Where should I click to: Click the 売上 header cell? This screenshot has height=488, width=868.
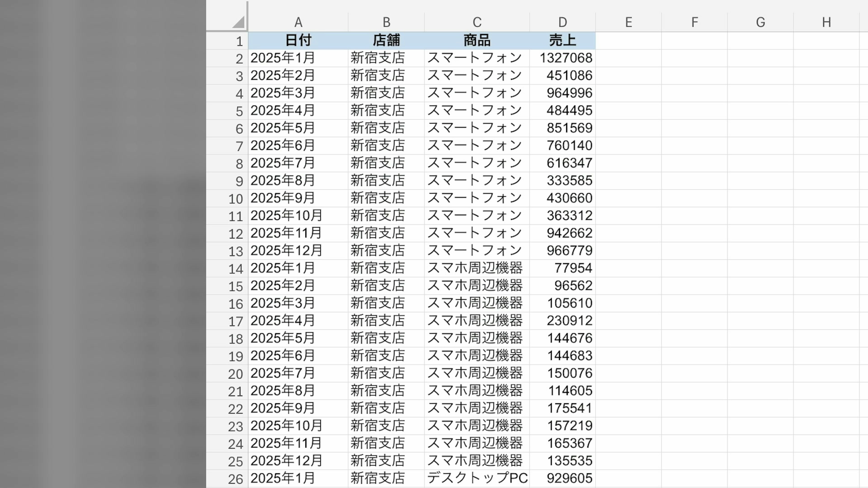[x=562, y=41]
